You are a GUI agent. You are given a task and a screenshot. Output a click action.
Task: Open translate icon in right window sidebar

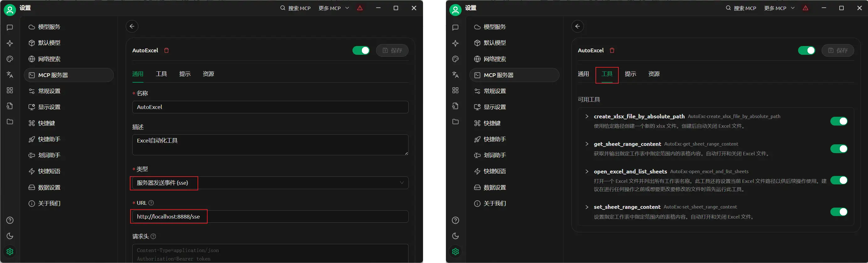point(456,75)
